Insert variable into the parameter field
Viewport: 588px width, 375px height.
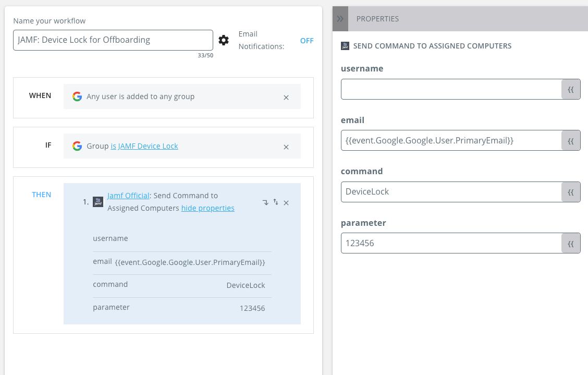point(571,243)
